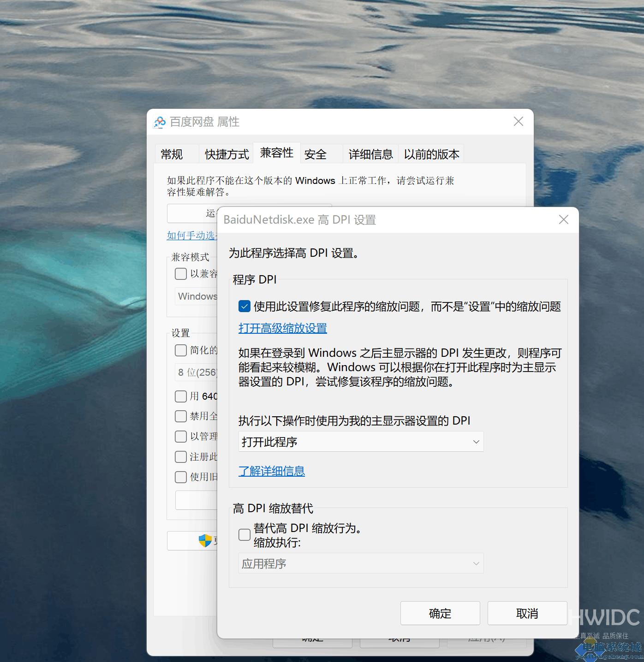644x662 pixels.
Task: Click 确定 in the DPI settings dialog
Action: click(440, 613)
